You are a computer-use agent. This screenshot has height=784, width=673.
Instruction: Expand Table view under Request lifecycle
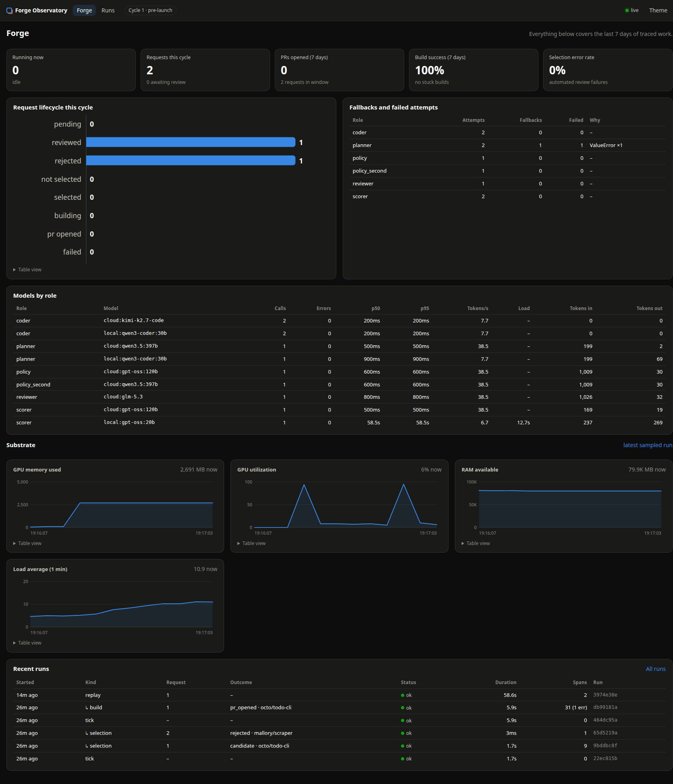28,270
